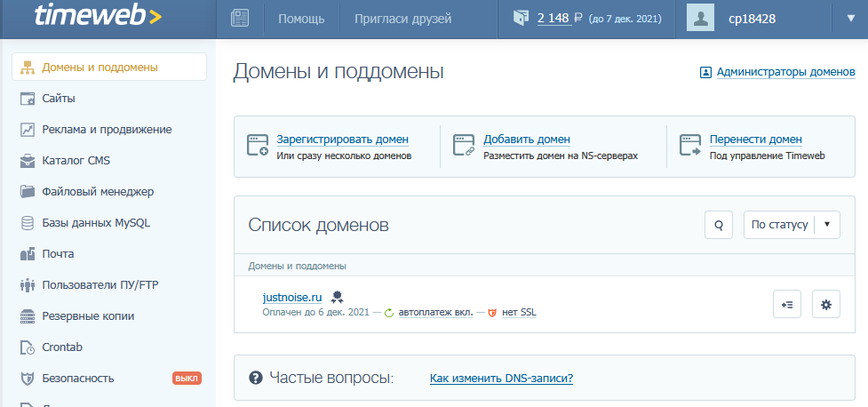The image size is (868, 407).
Task: Open domain list search button
Action: click(719, 225)
